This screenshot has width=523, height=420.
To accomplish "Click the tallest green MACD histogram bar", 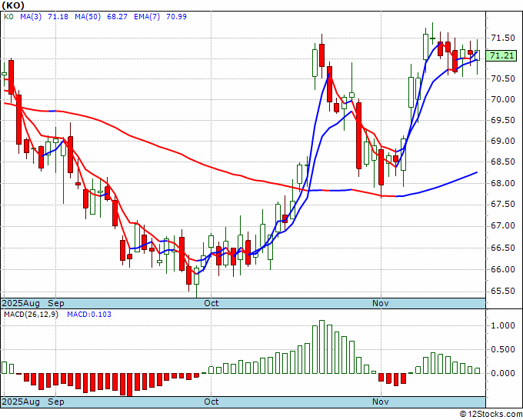I will tap(321, 347).
